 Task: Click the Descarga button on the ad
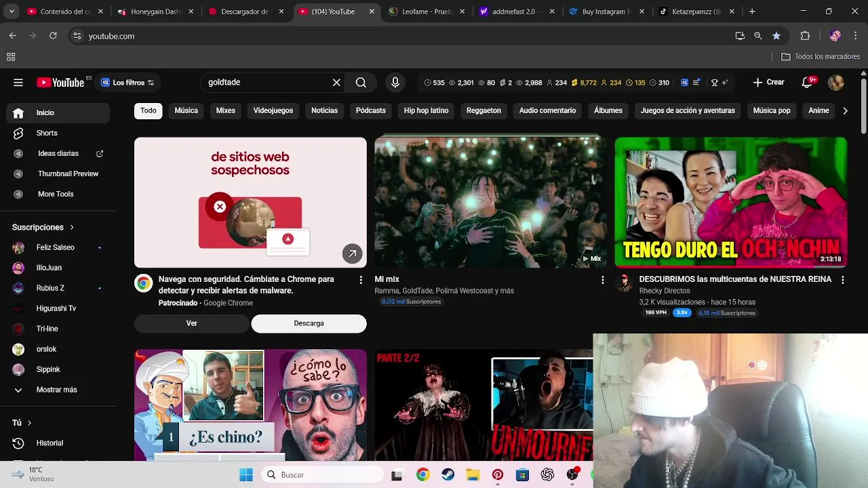tap(309, 323)
